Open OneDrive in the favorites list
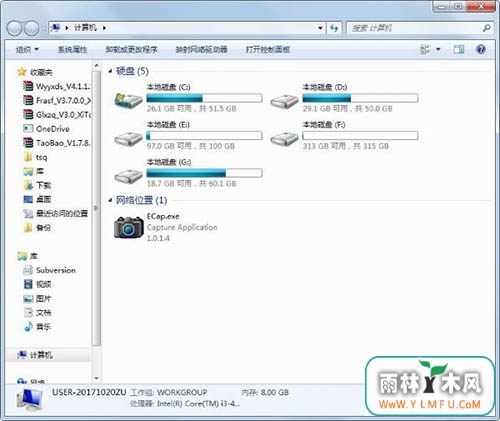This screenshot has width=500, height=421. tap(46, 129)
